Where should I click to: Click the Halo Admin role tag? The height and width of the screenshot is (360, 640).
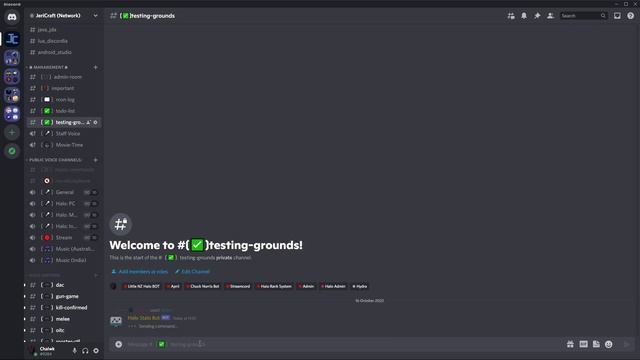[x=333, y=287]
